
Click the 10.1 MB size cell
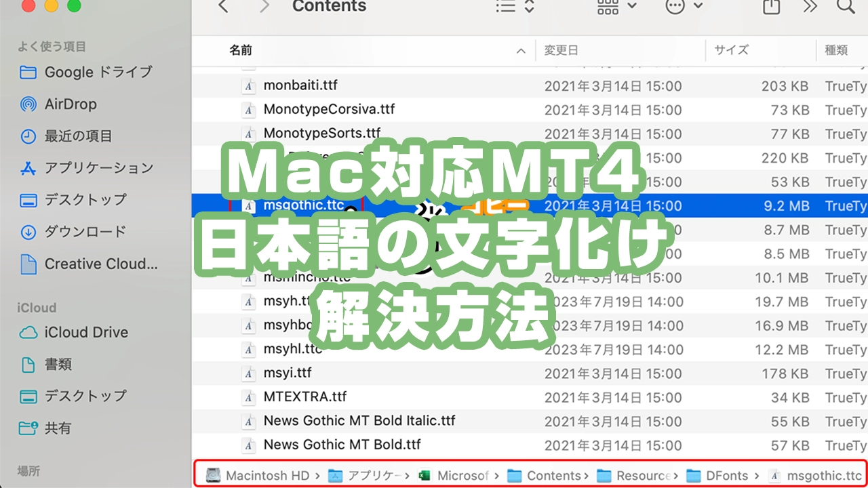click(782, 278)
